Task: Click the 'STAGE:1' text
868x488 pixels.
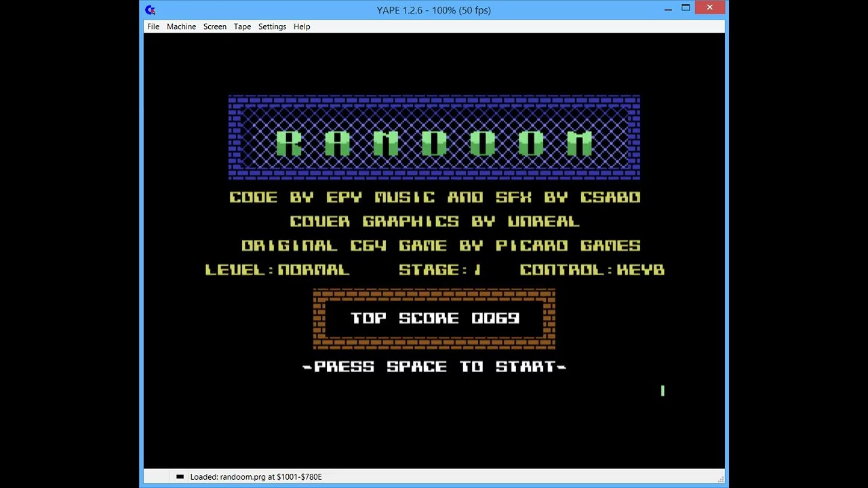Action: pyautogui.click(x=440, y=270)
